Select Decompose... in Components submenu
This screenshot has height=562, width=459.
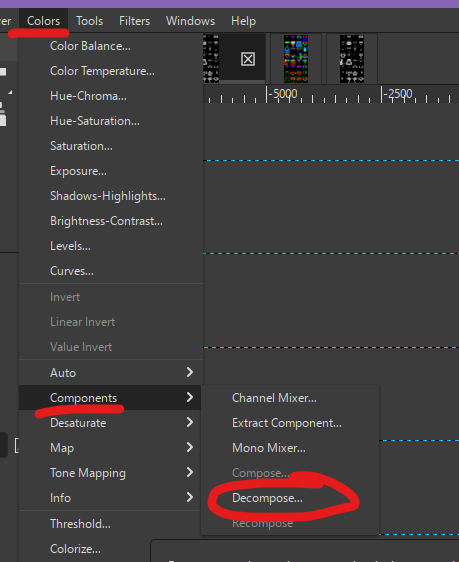click(x=290, y=498)
